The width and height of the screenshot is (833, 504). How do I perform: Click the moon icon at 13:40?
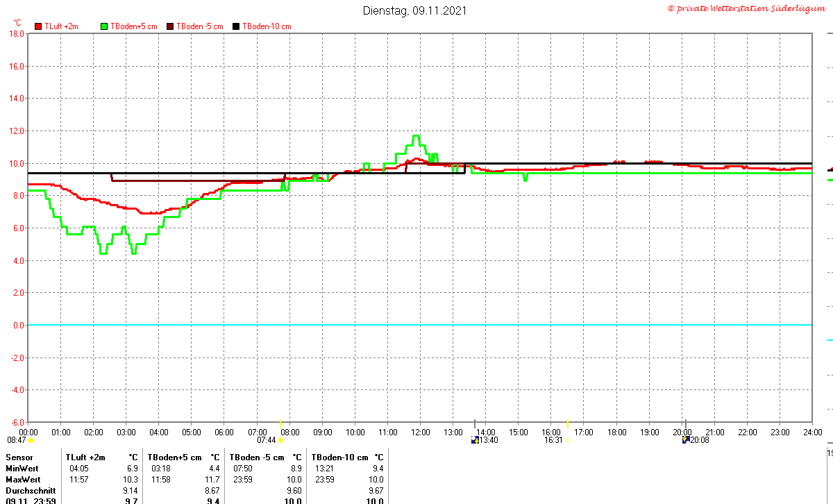tap(475, 439)
